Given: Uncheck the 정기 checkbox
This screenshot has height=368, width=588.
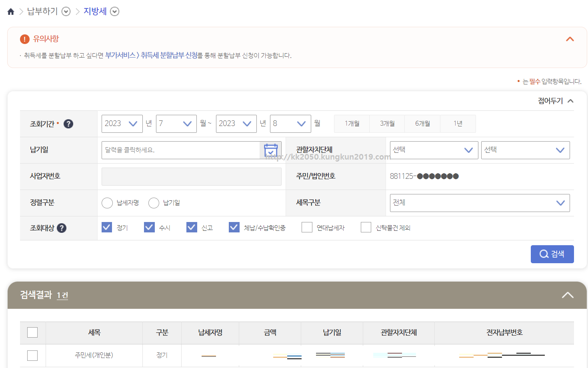Looking at the screenshot, I should (106, 227).
